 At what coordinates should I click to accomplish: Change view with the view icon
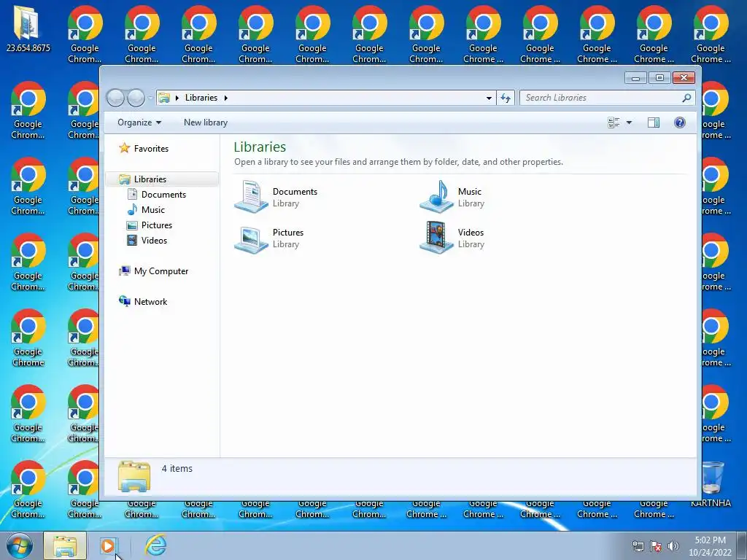pyautogui.click(x=614, y=122)
